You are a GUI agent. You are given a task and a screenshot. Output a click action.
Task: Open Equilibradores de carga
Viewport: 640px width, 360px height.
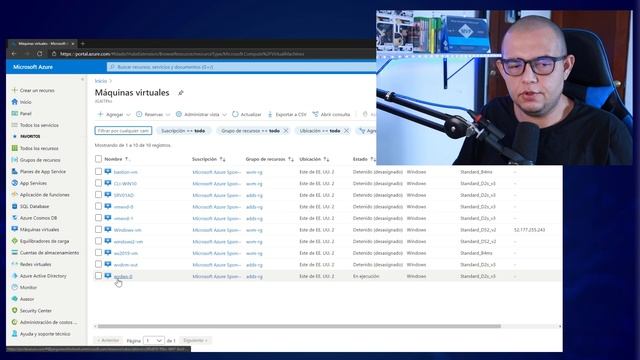[44, 241]
